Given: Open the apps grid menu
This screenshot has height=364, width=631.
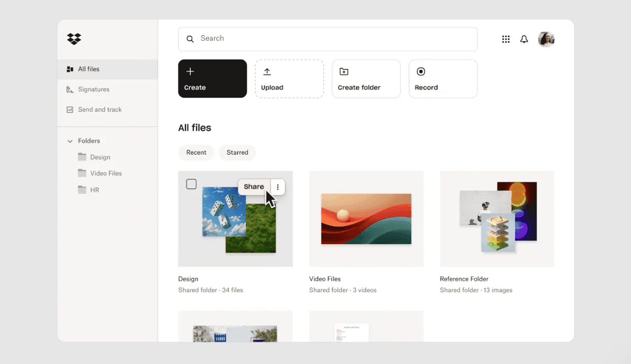Looking at the screenshot, I should [x=506, y=39].
